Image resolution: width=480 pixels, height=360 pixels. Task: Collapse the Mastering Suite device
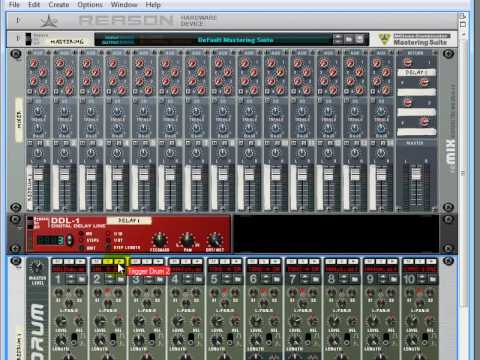(x=18, y=39)
